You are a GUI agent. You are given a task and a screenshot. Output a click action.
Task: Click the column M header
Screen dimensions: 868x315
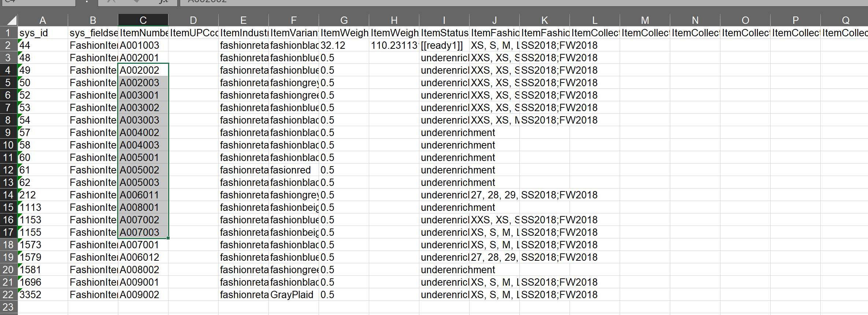(645, 20)
